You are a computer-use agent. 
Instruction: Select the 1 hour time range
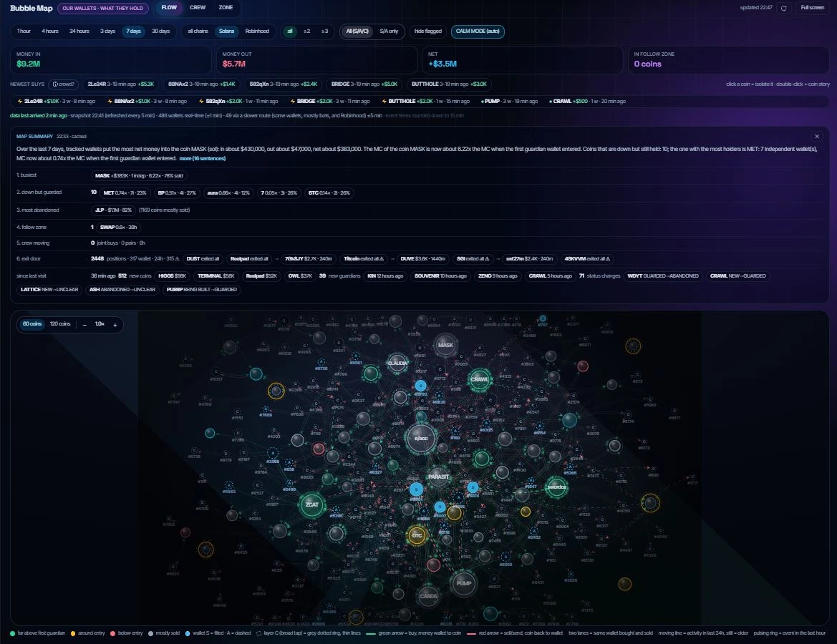[24, 31]
